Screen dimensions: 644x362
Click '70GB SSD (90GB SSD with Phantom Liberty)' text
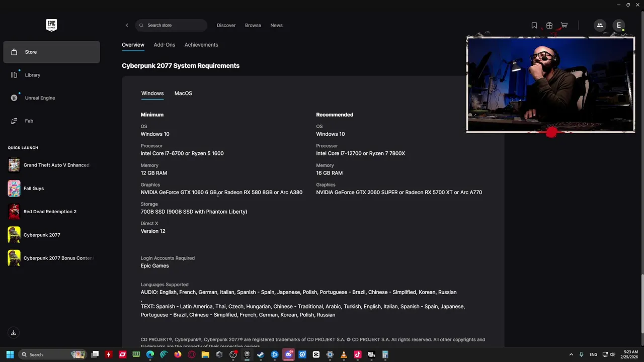(194, 212)
